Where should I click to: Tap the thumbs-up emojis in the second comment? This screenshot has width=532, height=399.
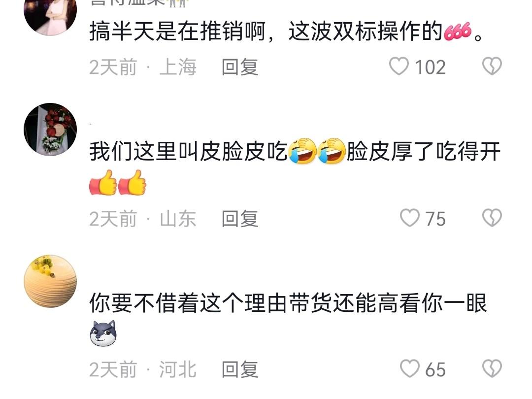[118, 182]
